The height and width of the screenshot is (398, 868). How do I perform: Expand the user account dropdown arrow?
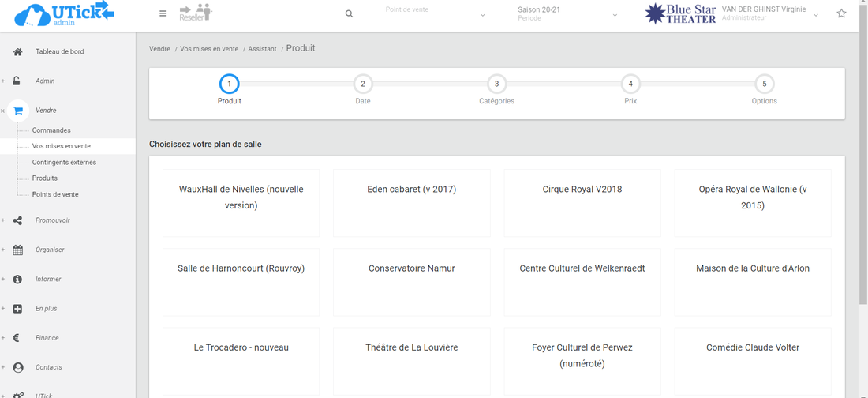tap(816, 15)
